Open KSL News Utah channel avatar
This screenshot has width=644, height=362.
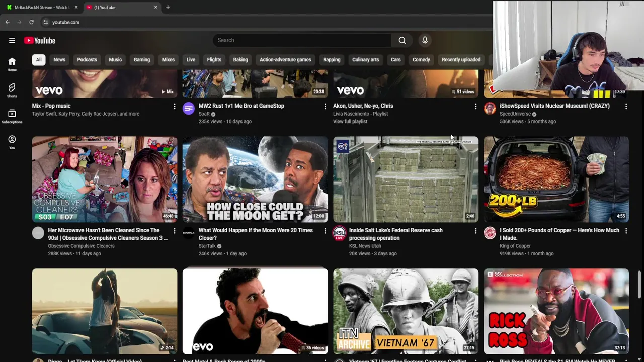pyautogui.click(x=340, y=233)
